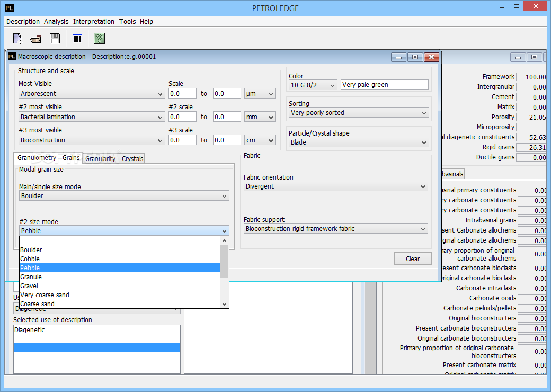Click the PL icon in the PETROLEDGE title bar

[10, 8]
